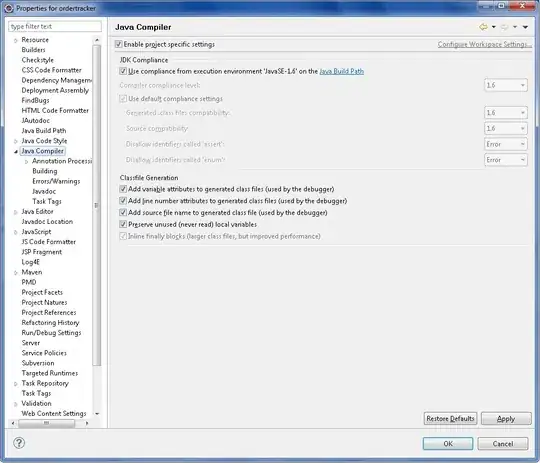Click tree vertical scrollbar up arrow

coord(97,40)
